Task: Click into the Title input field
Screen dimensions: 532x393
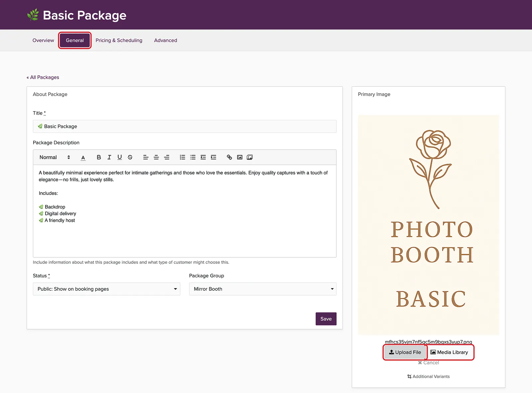Action: [x=185, y=126]
